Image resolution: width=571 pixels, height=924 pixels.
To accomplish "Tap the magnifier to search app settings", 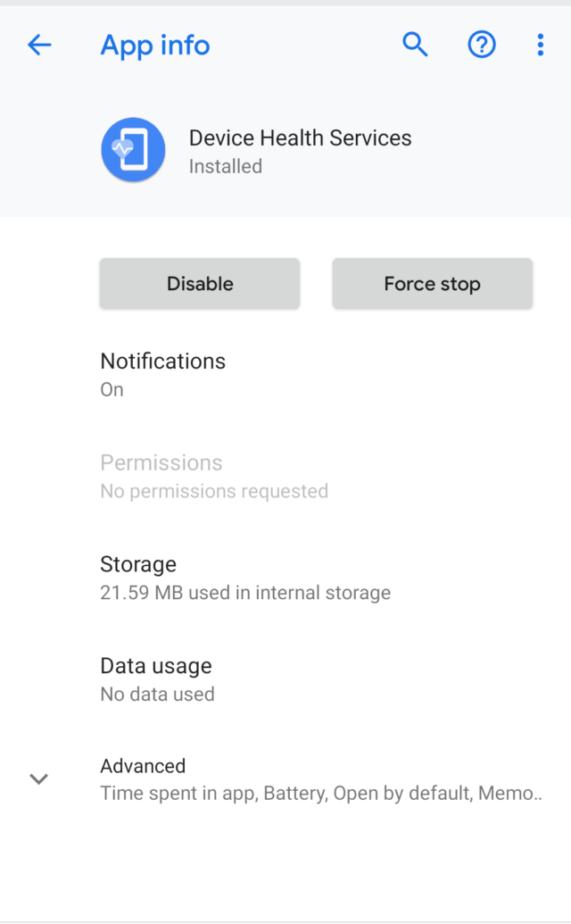I will [415, 44].
